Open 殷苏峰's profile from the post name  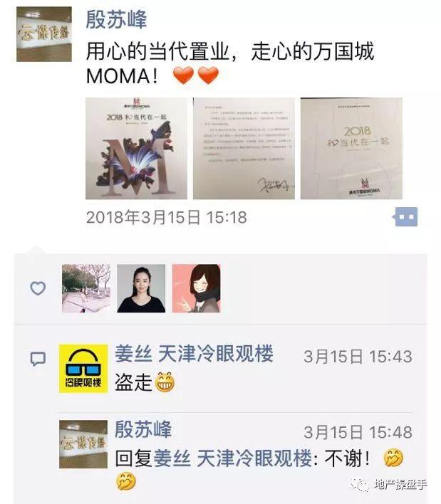pyautogui.click(x=116, y=19)
